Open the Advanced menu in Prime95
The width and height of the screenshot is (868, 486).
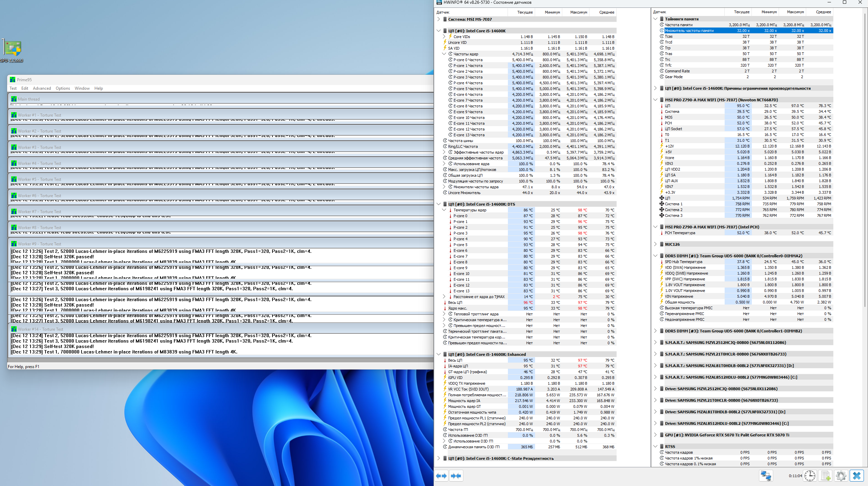(x=42, y=88)
